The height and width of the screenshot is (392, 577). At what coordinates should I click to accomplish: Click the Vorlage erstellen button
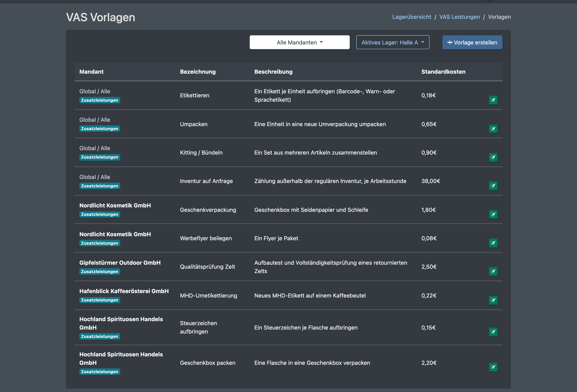[x=472, y=42]
